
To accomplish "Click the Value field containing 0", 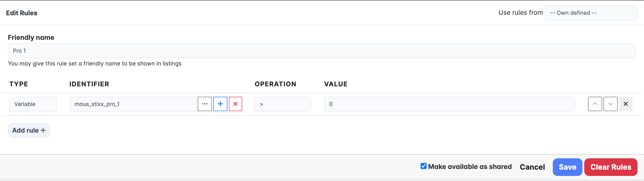I will [x=449, y=104].
